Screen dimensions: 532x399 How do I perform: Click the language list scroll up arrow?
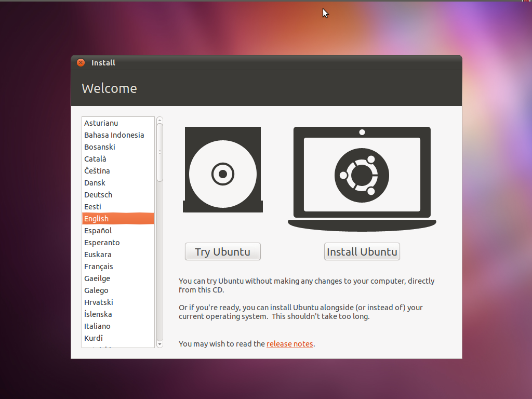pyautogui.click(x=160, y=120)
